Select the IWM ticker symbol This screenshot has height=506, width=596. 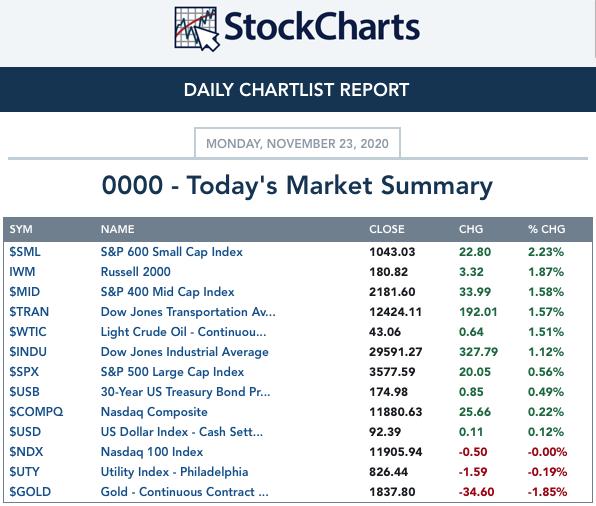(22, 272)
